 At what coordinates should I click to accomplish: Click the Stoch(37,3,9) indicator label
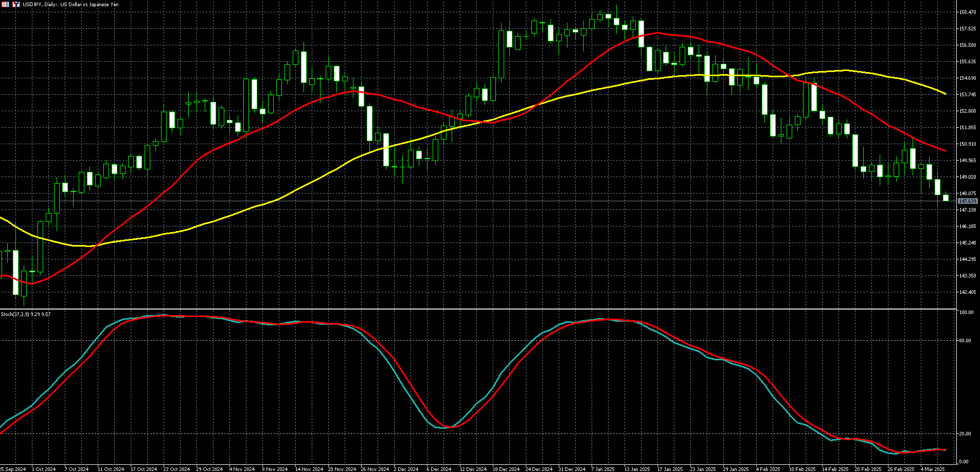(26, 314)
